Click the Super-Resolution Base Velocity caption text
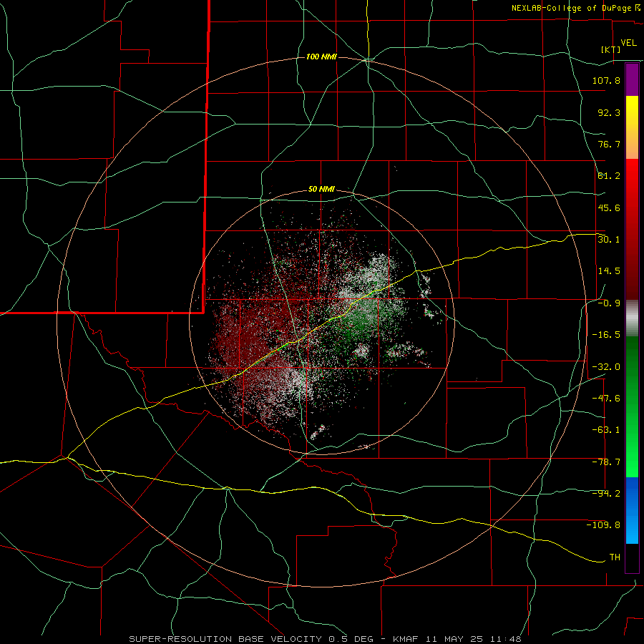Screen dimensions: 644x644 (326, 639)
